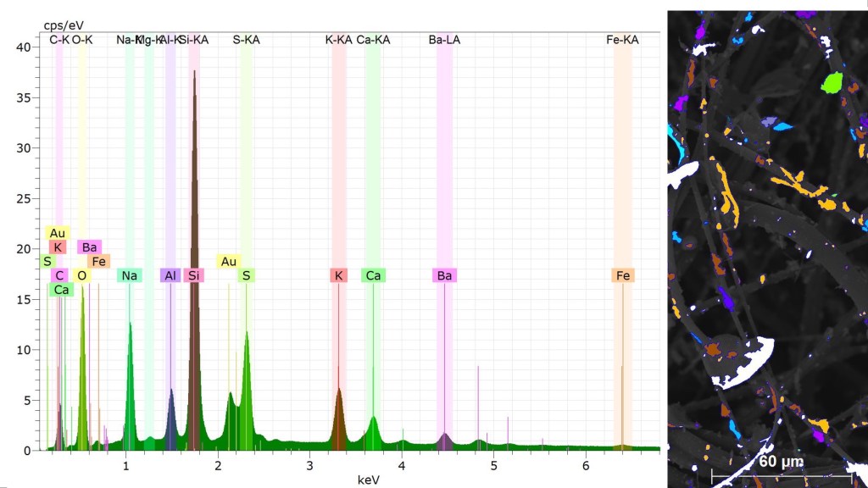
Task: Select the yellow O element label
Action: [81, 275]
